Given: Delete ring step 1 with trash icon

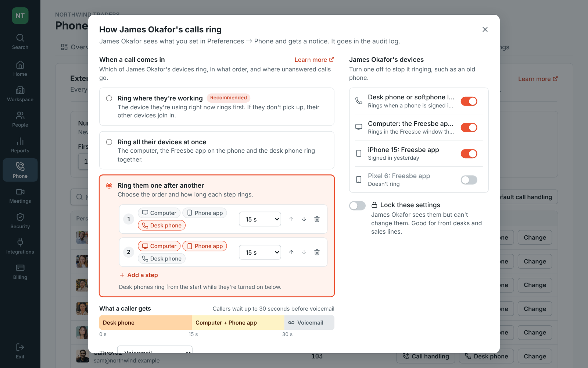Looking at the screenshot, I should point(317,219).
